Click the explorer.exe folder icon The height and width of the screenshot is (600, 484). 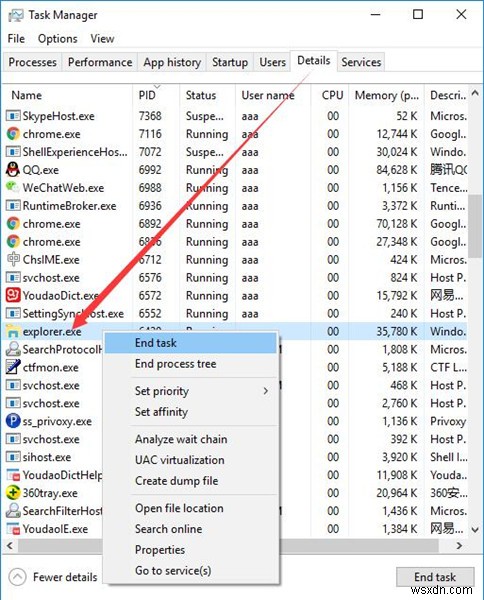coord(13,331)
